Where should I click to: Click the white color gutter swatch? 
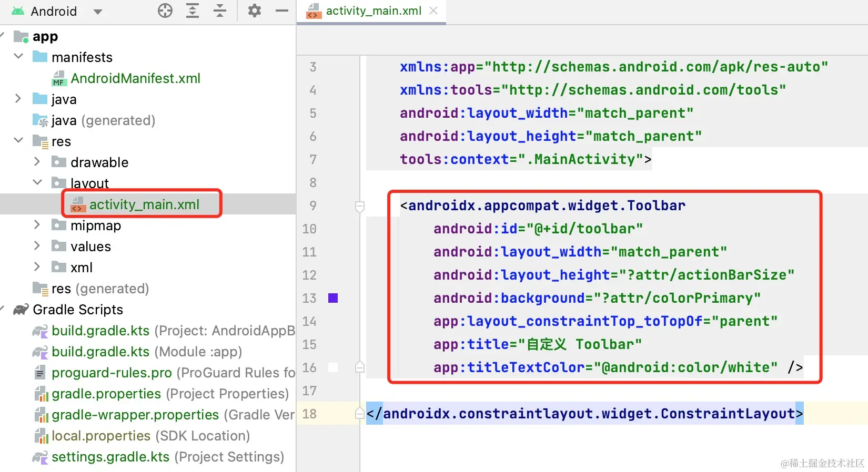point(333,367)
